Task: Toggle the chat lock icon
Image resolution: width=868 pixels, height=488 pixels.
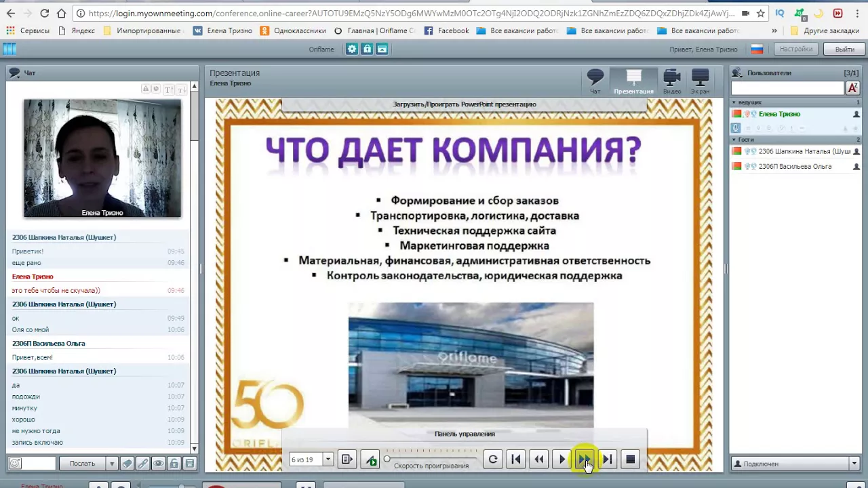Action: tap(174, 464)
